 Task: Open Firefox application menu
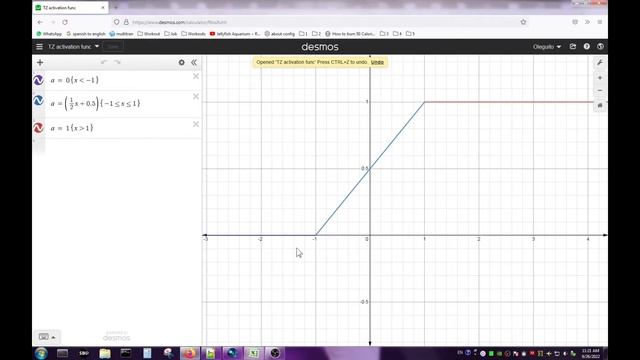tap(600, 22)
